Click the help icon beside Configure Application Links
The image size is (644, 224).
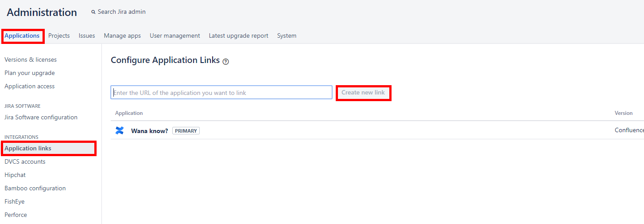[226, 62]
